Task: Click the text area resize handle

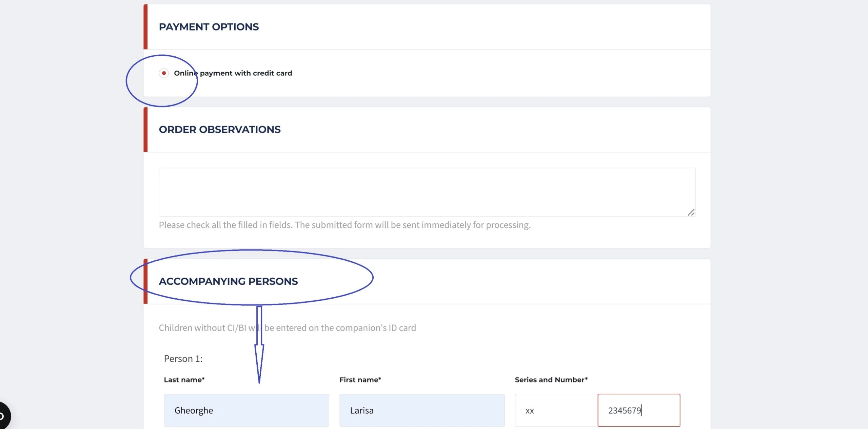Action: 691,212
